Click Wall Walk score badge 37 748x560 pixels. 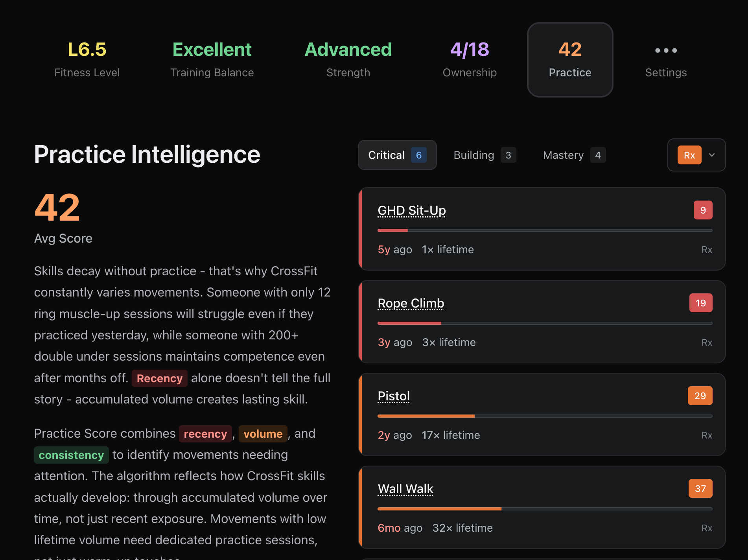click(700, 489)
